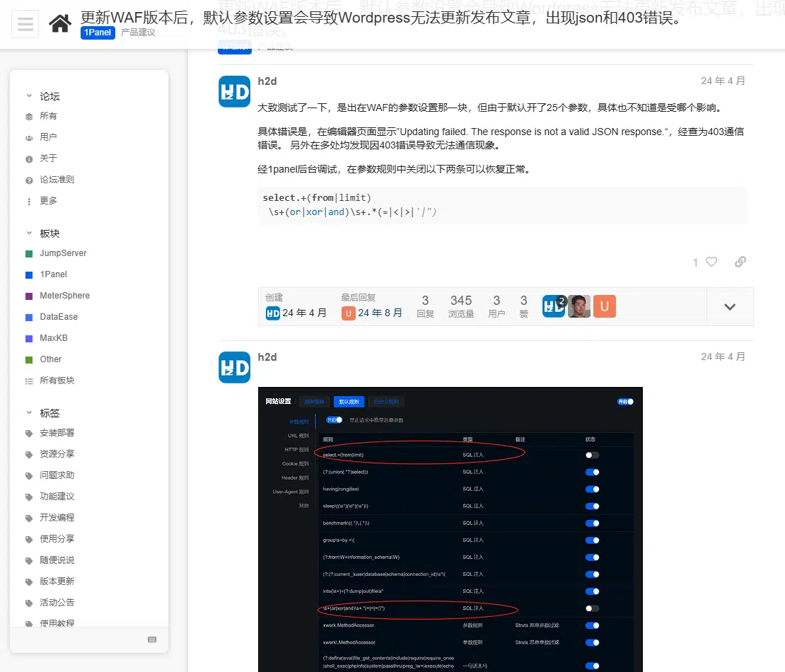
Task: Open 活动公告 tag
Action: [x=57, y=603]
